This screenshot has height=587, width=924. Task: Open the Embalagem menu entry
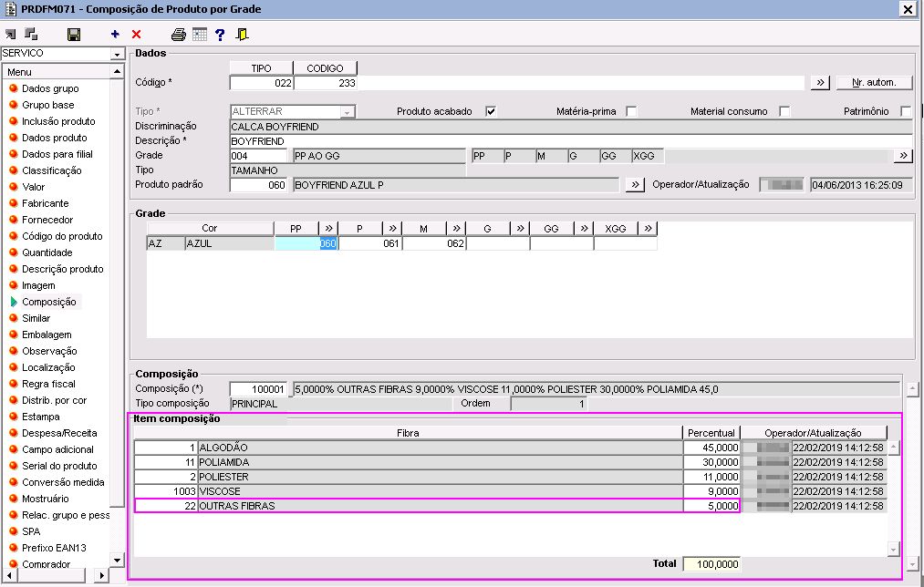point(47,335)
